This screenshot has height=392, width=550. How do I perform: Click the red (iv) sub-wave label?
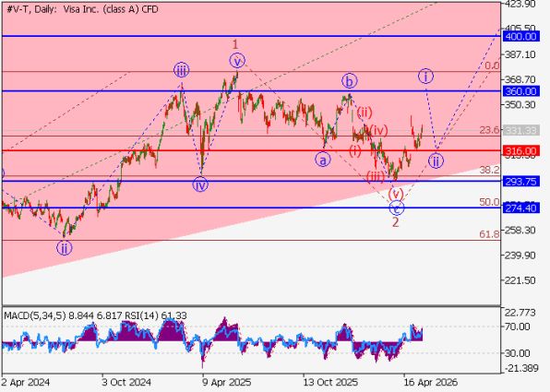(x=378, y=130)
